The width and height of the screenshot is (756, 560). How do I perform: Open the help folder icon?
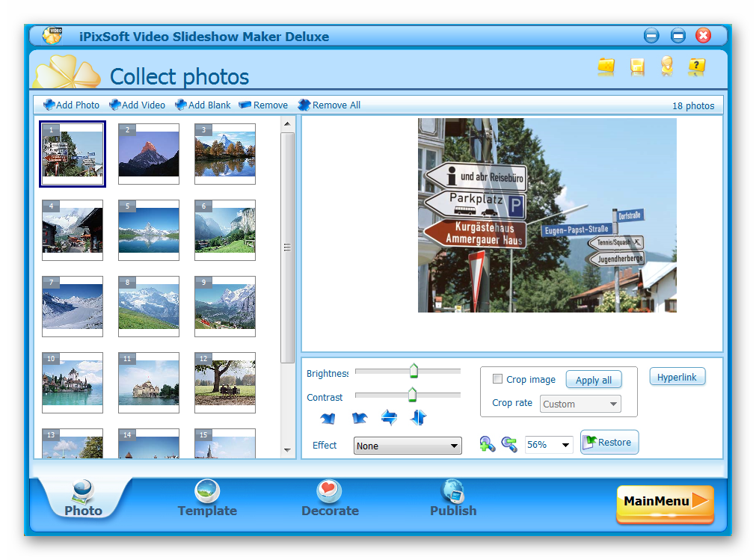[696, 67]
